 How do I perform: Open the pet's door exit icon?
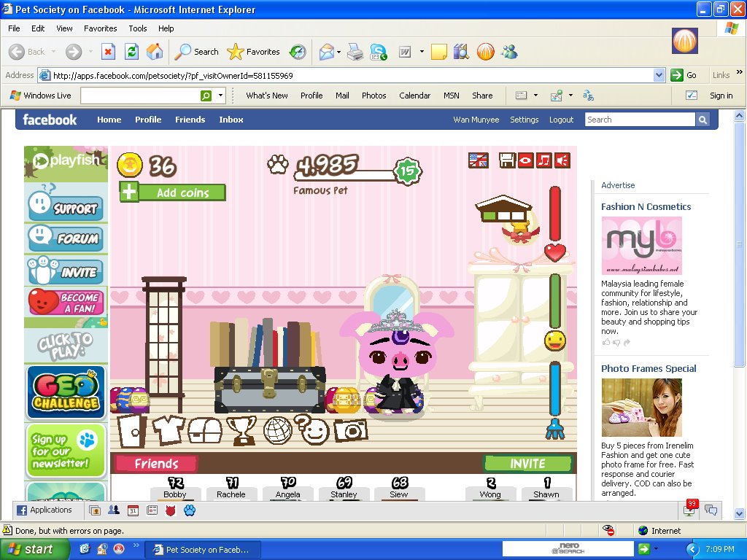[x=131, y=431]
